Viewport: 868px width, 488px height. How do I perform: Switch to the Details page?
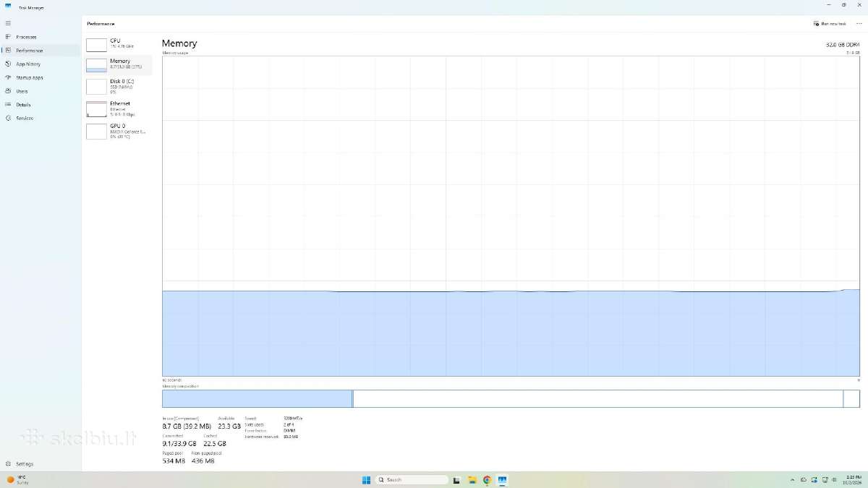click(41, 105)
